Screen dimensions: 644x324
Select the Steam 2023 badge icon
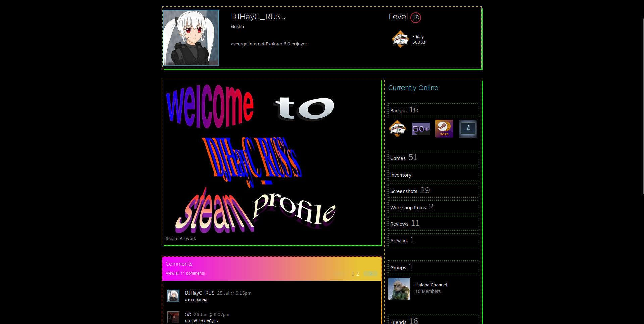[x=444, y=129]
